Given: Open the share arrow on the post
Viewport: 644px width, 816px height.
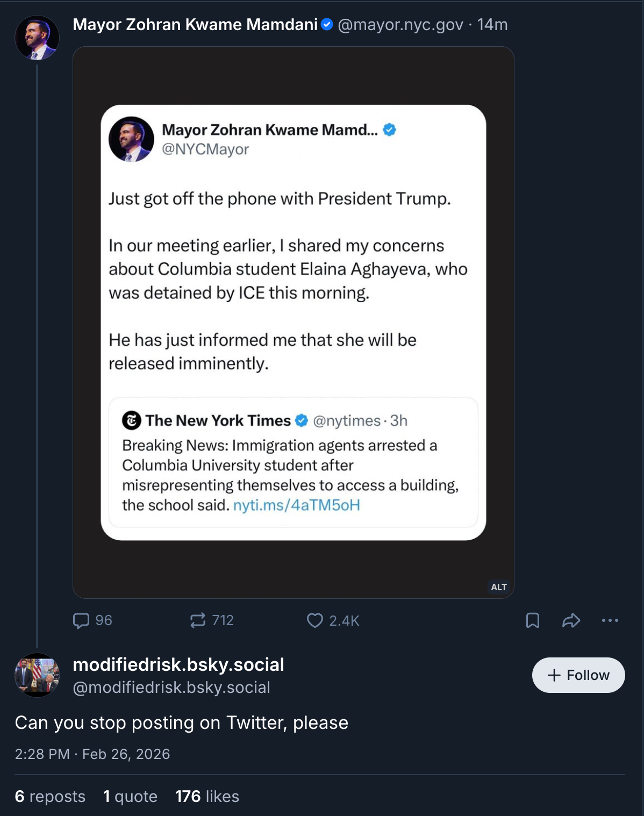Looking at the screenshot, I should click(571, 620).
